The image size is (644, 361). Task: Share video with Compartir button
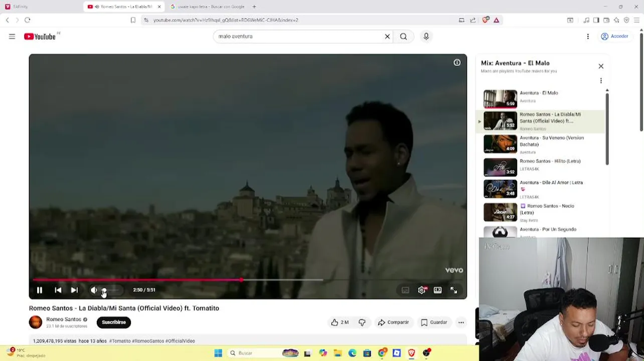(393, 322)
